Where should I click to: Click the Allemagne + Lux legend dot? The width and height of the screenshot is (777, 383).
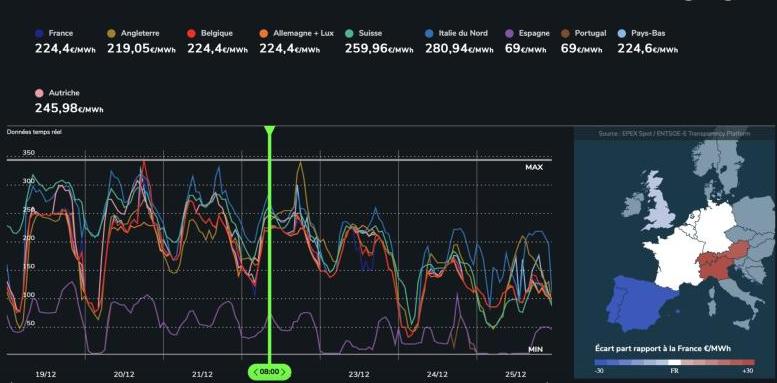tap(264, 34)
